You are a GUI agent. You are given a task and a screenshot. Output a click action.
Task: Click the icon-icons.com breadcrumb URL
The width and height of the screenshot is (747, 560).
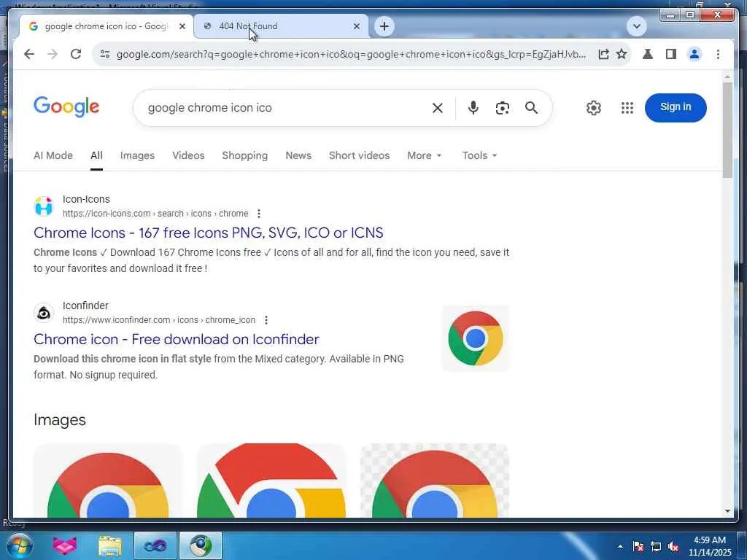155,214
